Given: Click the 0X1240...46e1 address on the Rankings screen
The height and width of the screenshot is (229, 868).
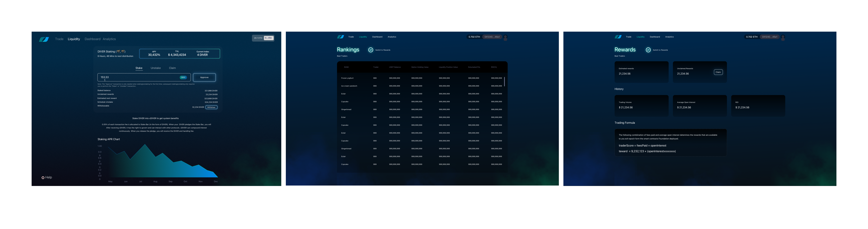Looking at the screenshot, I should click(x=492, y=37).
